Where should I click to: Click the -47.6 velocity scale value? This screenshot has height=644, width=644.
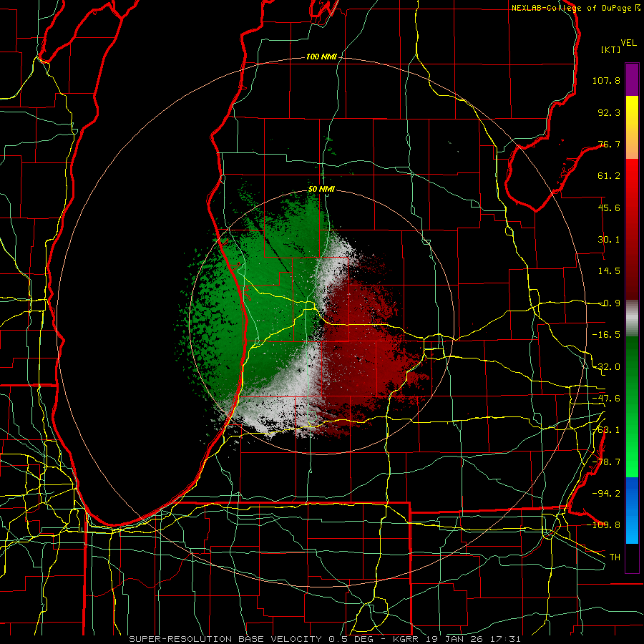pyautogui.click(x=606, y=399)
